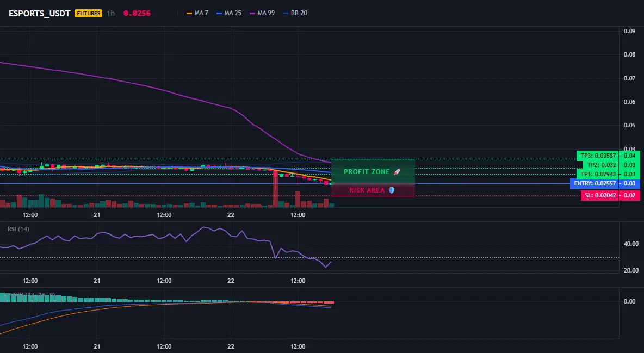Click the 0.06 price axis label
The width and height of the screenshot is (644, 353).
pos(629,102)
